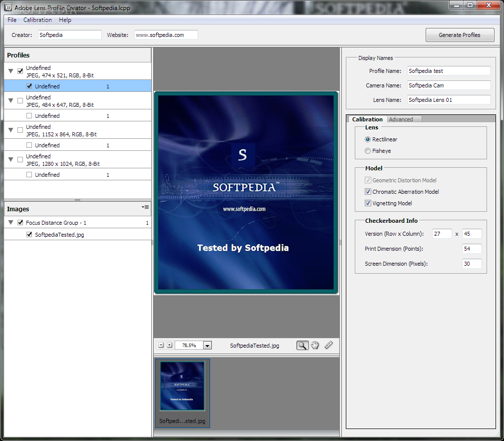This screenshot has width=504, height=441.
Task: Select Undefined sub-profile under 484 x 647
Action: pos(77,116)
